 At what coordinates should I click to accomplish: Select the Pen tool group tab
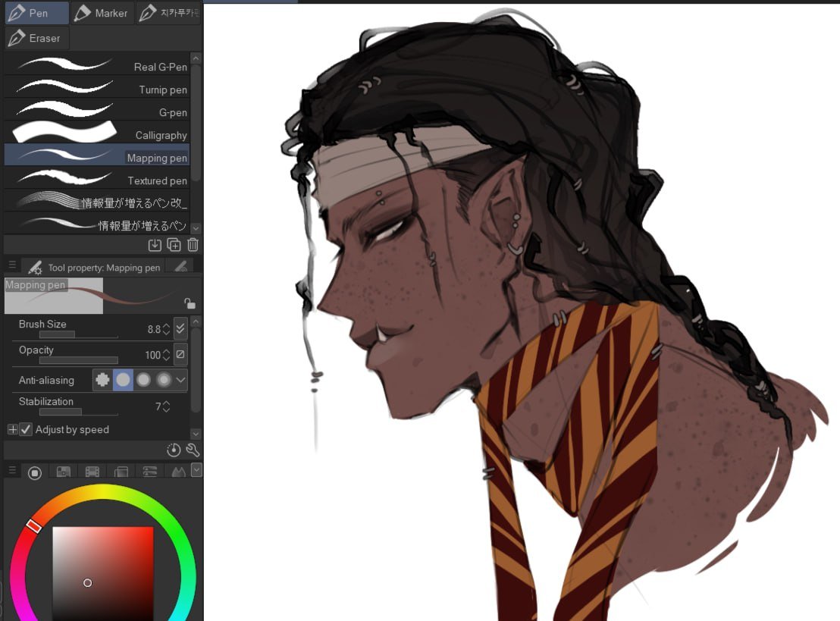coord(36,13)
